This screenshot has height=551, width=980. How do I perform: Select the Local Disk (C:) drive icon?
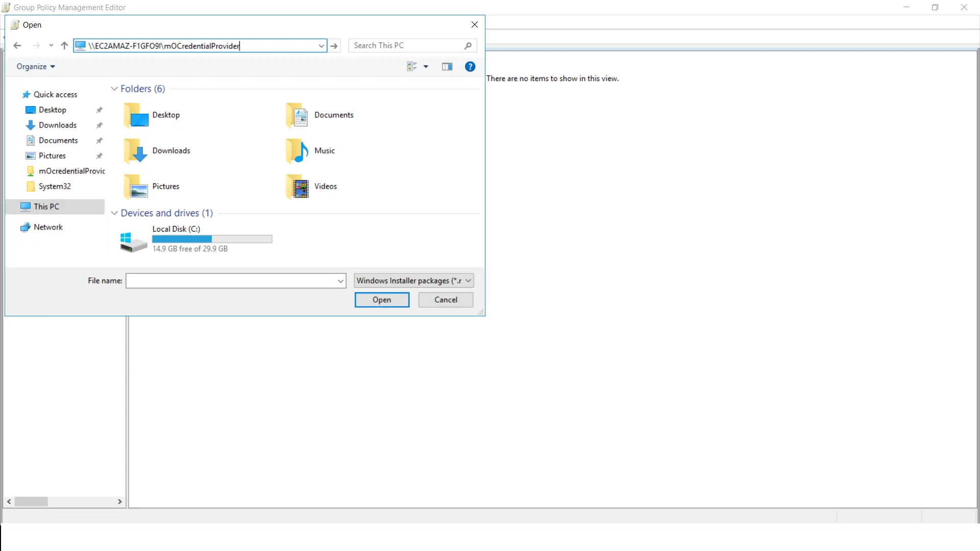tap(134, 242)
